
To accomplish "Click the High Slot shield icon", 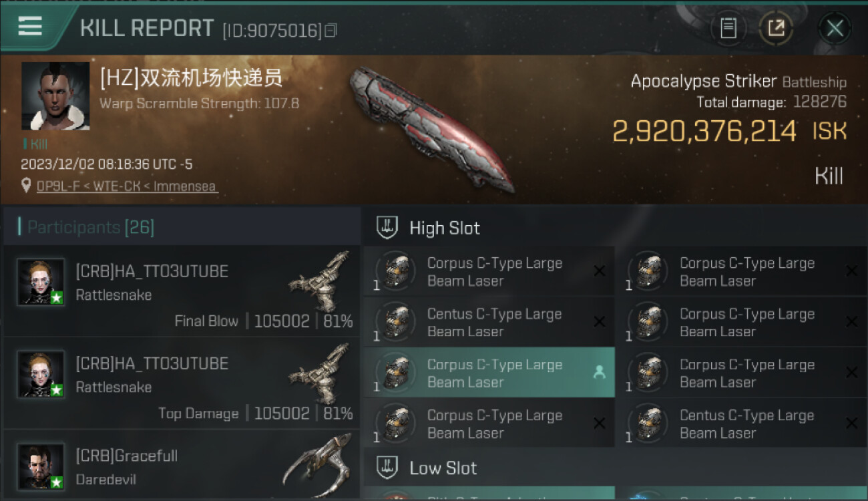I will [387, 228].
